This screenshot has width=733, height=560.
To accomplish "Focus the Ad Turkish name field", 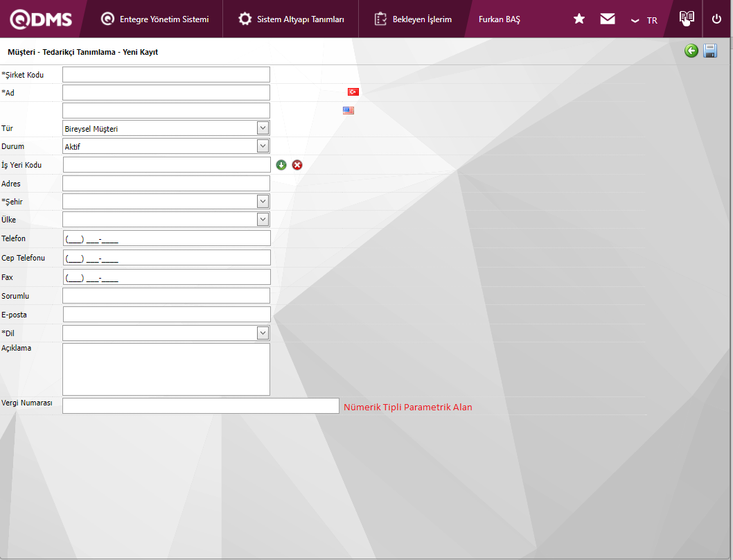I will point(166,93).
